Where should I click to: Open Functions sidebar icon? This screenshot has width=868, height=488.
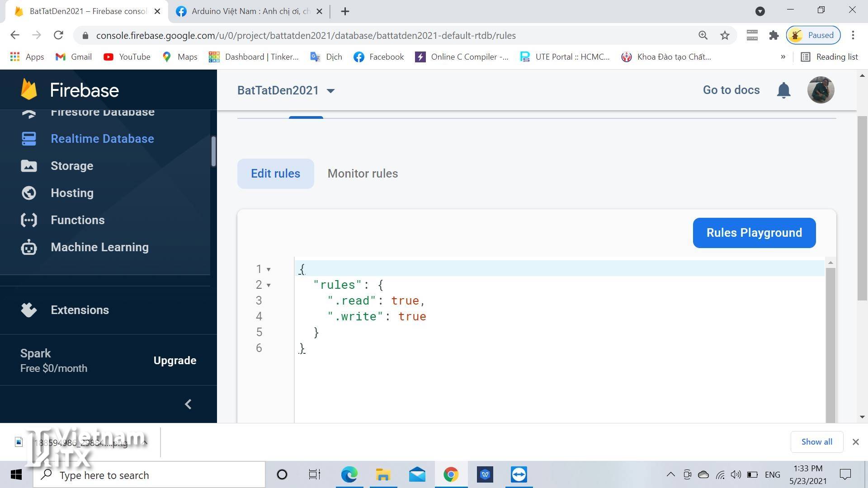pyautogui.click(x=29, y=220)
